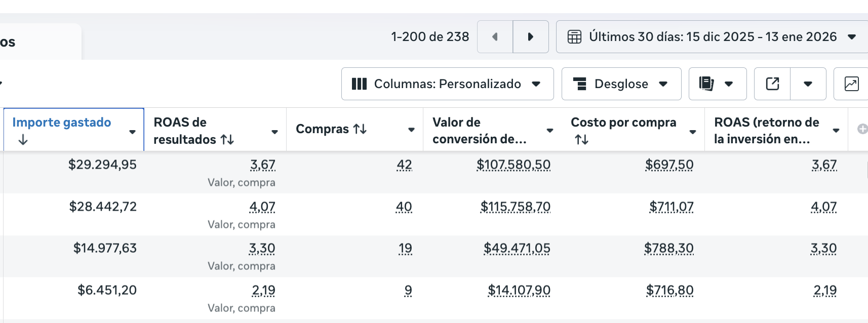This screenshot has height=323, width=868.
Task: Sort by Costo por compra arrows
Action: pos(581,139)
